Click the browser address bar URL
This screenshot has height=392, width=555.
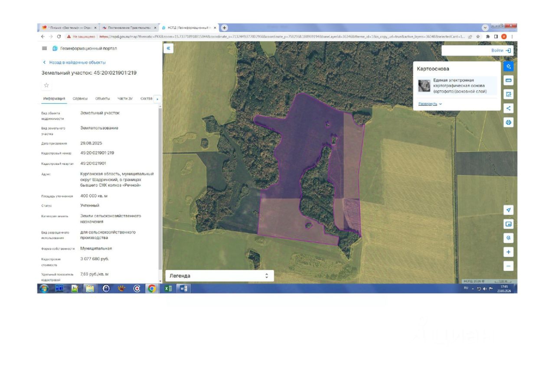pyautogui.click(x=282, y=37)
